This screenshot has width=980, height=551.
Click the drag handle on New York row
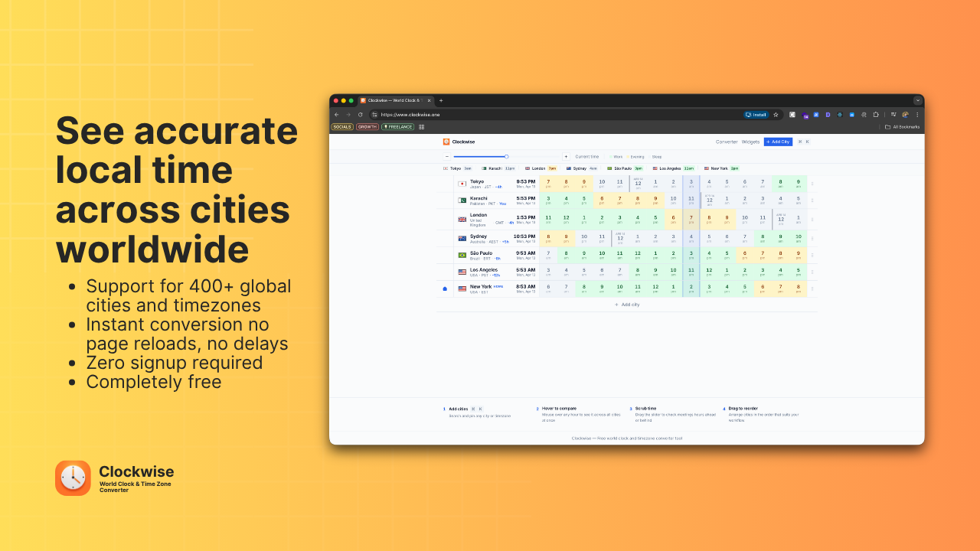[x=812, y=289]
